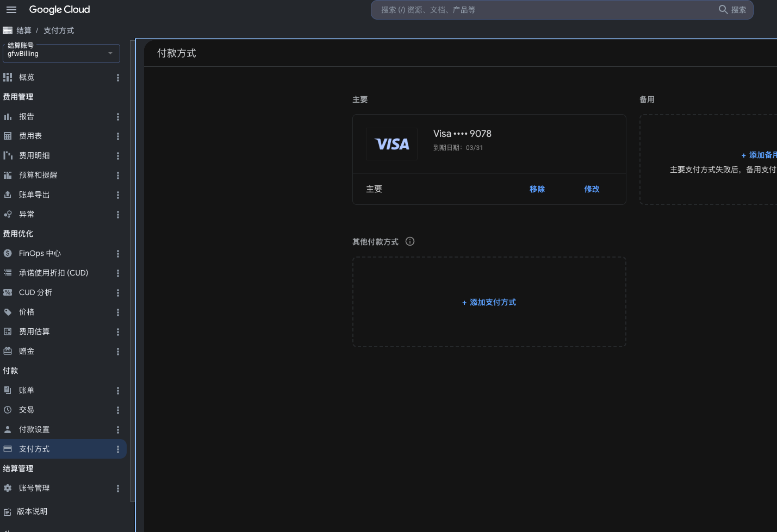Open the three-dot menu for 费用明细
Image resolution: width=777 pixels, height=532 pixels.
(x=118, y=156)
